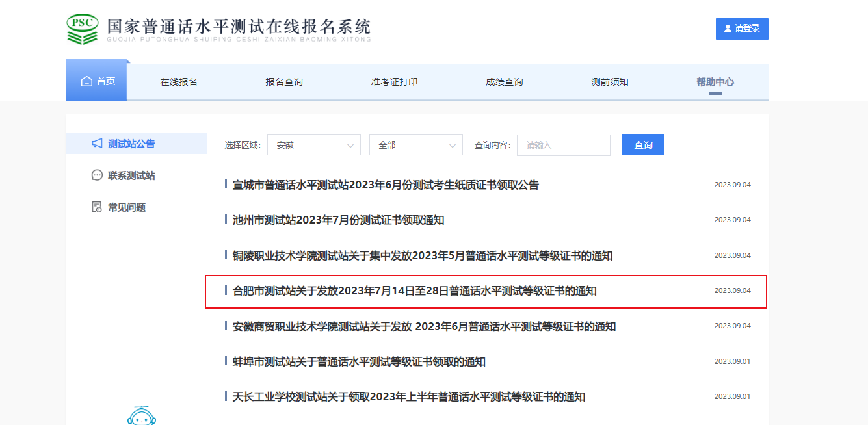868x425 pixels.
Task: Click the arrow of the 全部 dropdown
Action: (452, 145)
